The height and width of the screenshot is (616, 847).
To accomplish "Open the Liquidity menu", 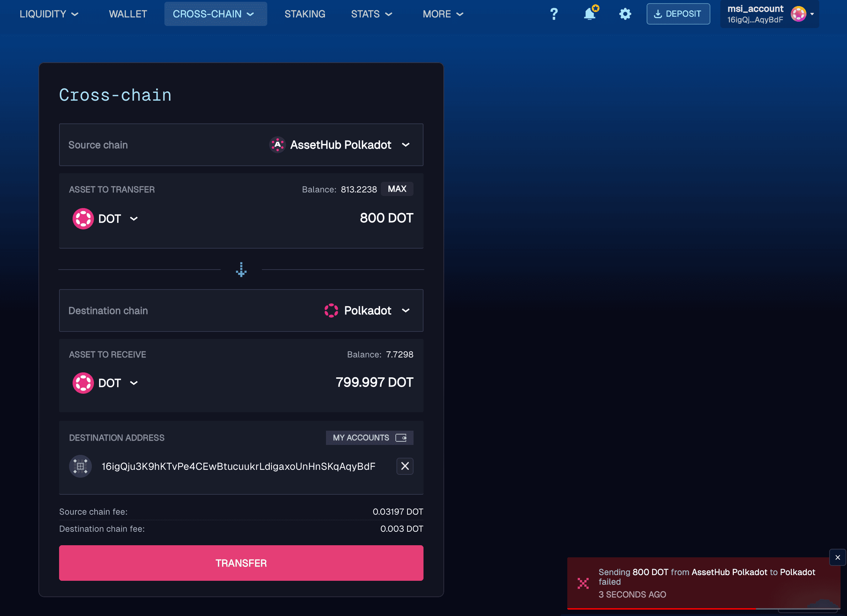I will 49,14.
